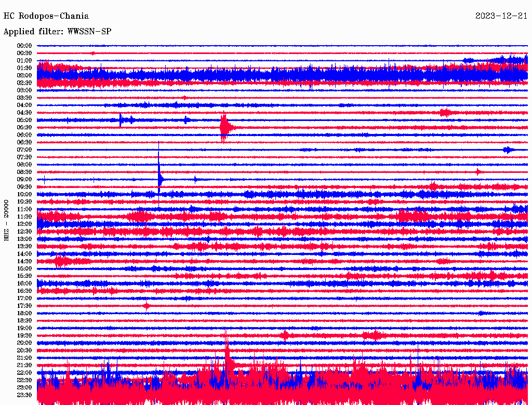
Task: Click the station title HC Rodopos-Chania
Action: (x=46, y=17)
